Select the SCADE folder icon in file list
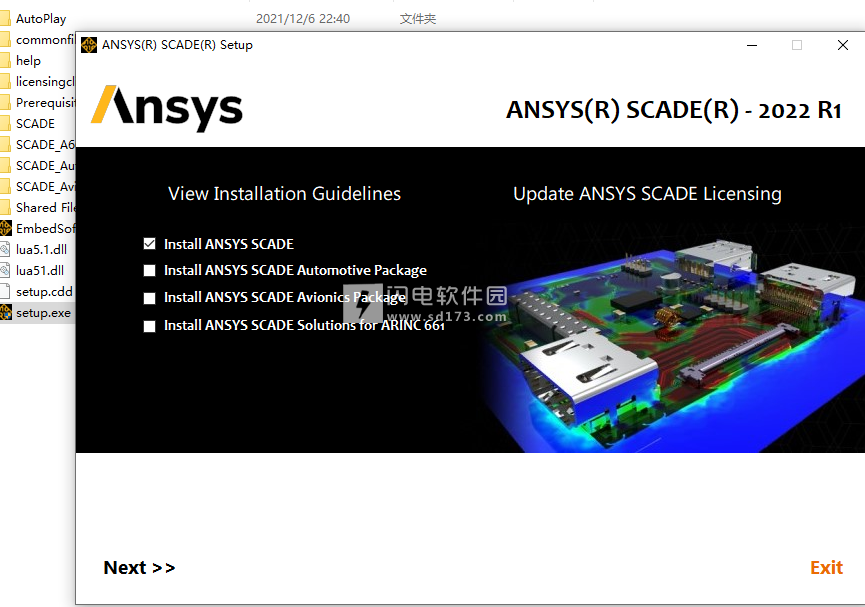This screenshot has width=865, height=607. [5, 124]
